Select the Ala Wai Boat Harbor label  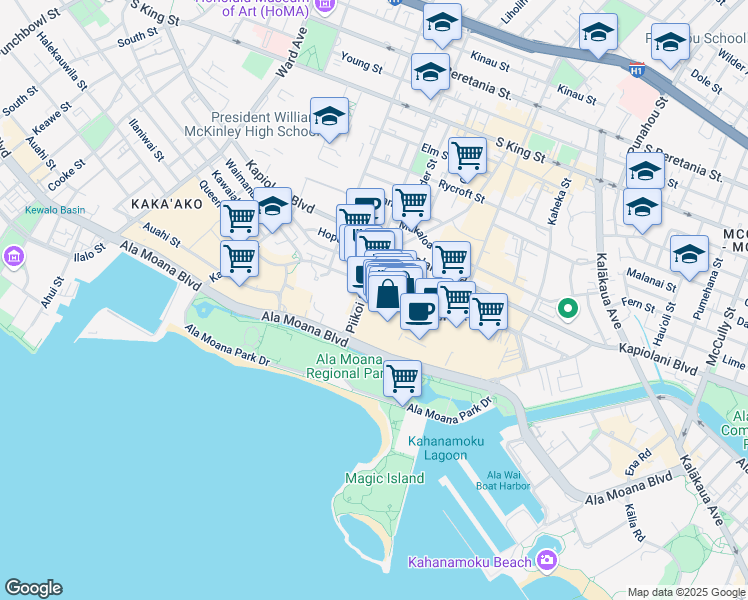[503, 480]
